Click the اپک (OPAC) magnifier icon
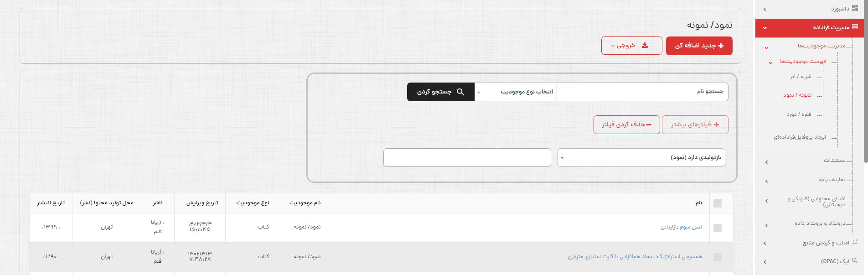This screenshot has width=868, height=275. [855, 261]
